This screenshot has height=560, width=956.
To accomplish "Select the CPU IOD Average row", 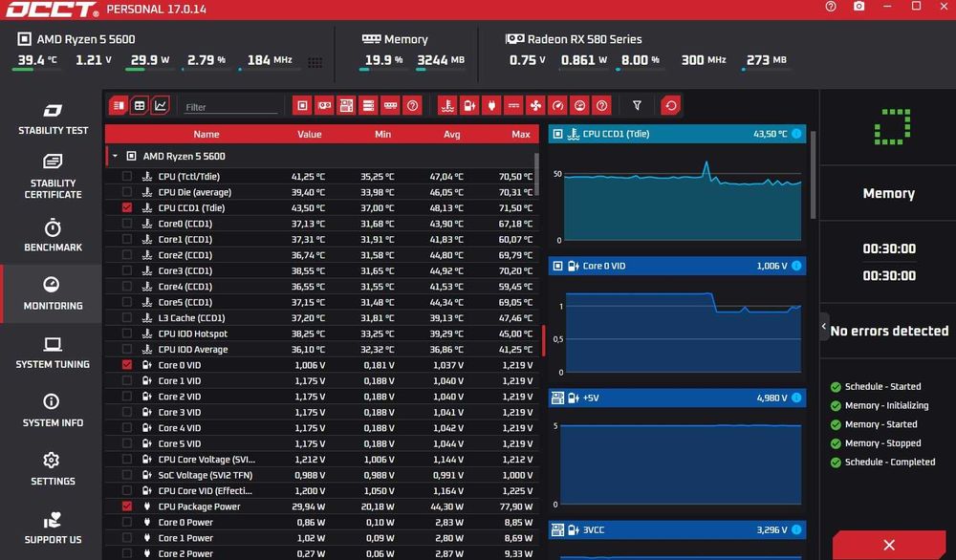I will coord(322,349).
